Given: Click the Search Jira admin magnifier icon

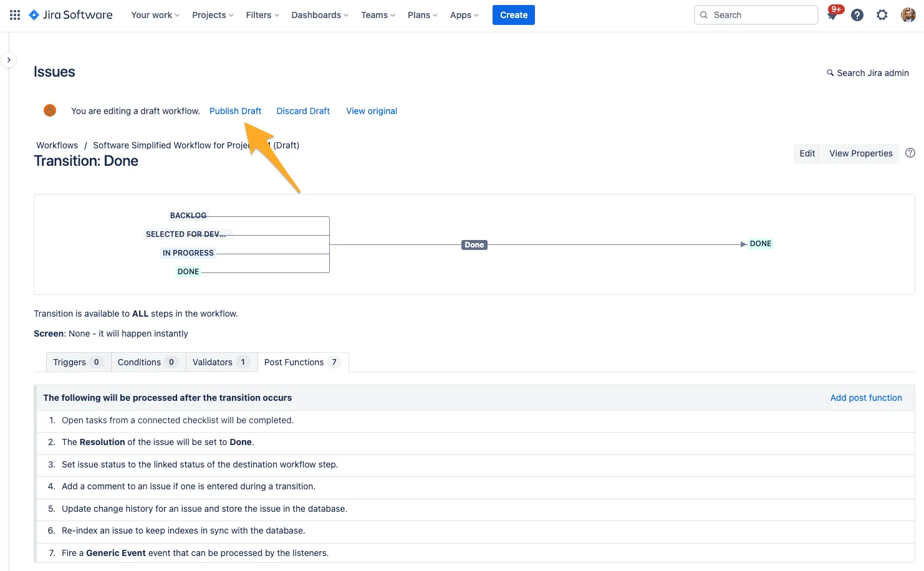Looking at the screenshot, I should pos(830,73).
